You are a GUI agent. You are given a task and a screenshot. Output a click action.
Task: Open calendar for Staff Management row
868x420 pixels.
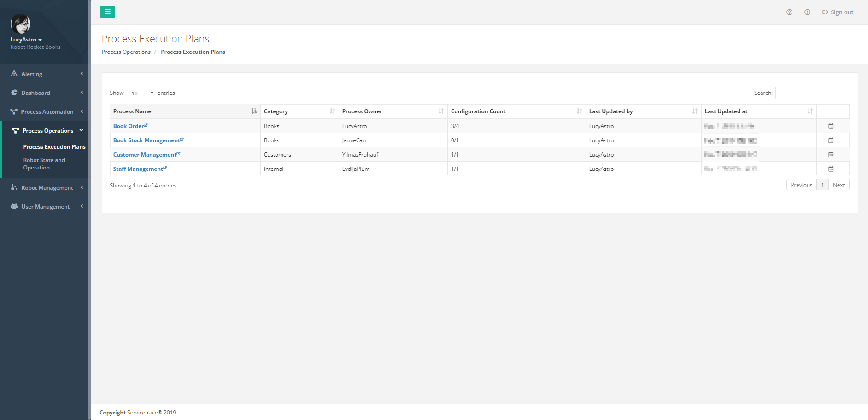coord(831,169)
